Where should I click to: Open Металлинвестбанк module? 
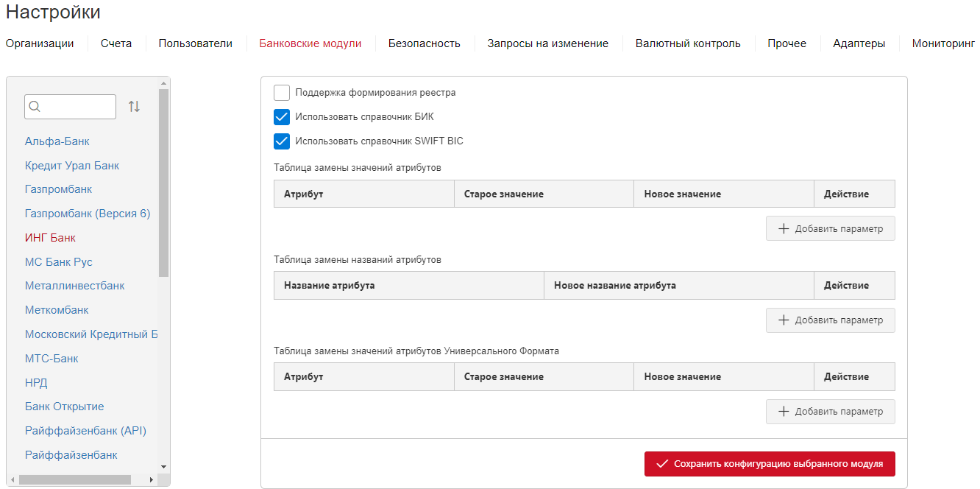pyautogui.click(x=75, y=286)
